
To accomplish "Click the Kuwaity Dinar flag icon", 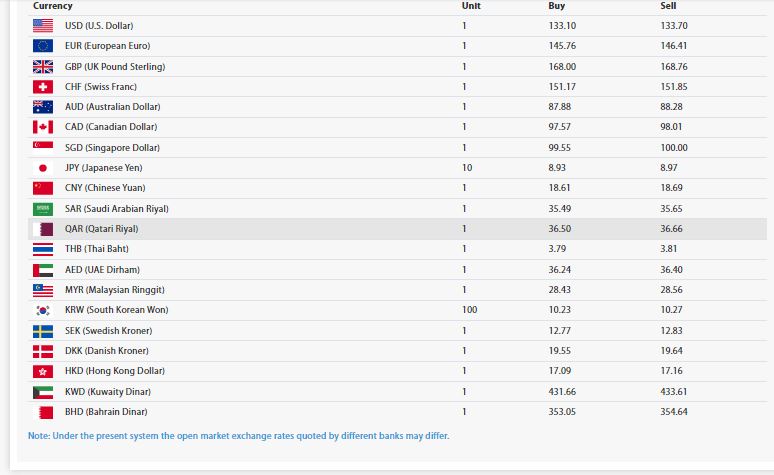I will [43, 391].
